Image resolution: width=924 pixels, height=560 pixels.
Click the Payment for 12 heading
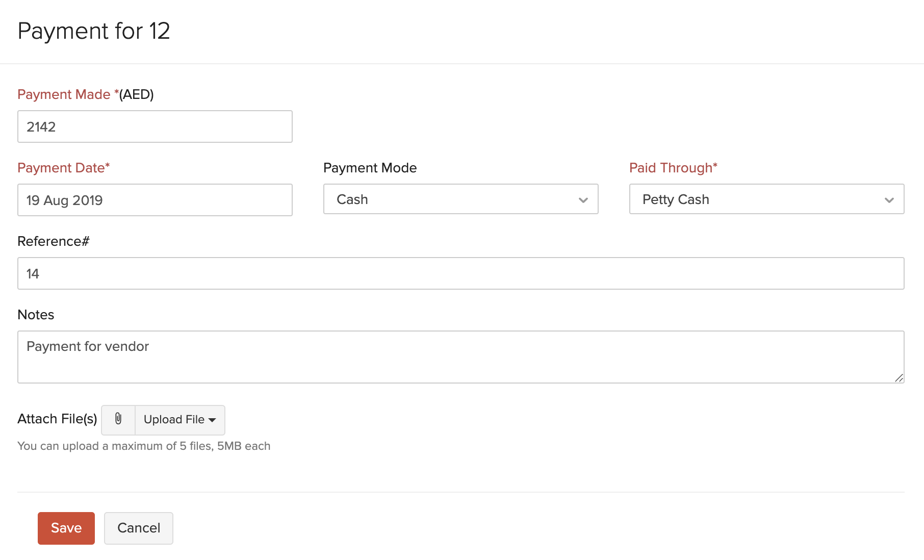point(94,31)
